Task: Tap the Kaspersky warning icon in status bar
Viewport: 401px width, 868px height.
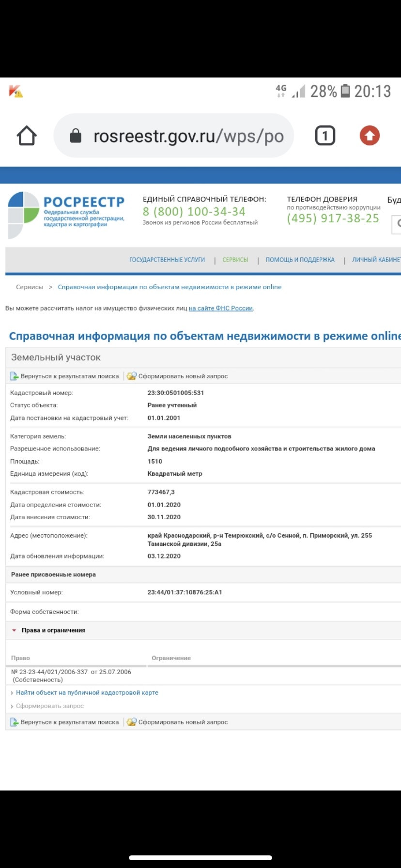Action: 15,91
